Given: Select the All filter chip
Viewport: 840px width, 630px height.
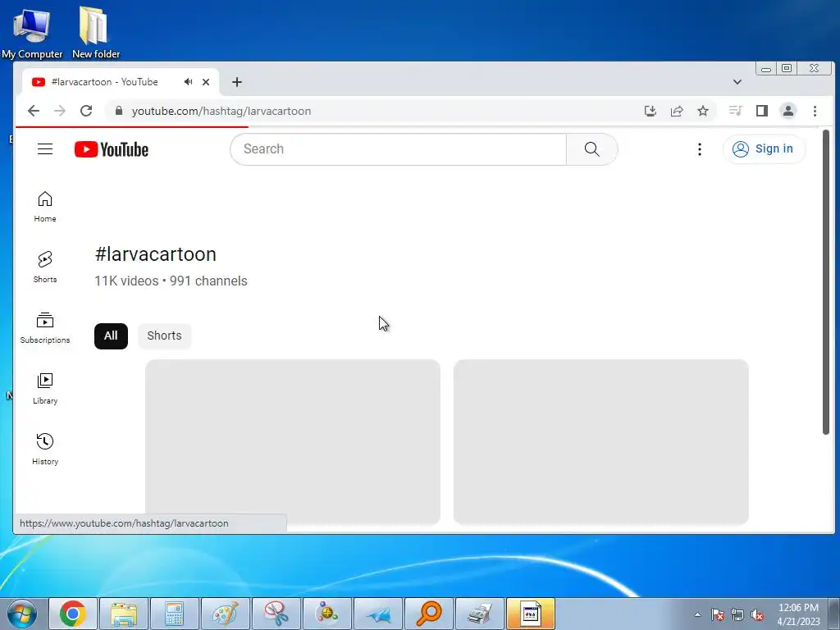Looking at the screenshot, I should (x=111, y=336).
